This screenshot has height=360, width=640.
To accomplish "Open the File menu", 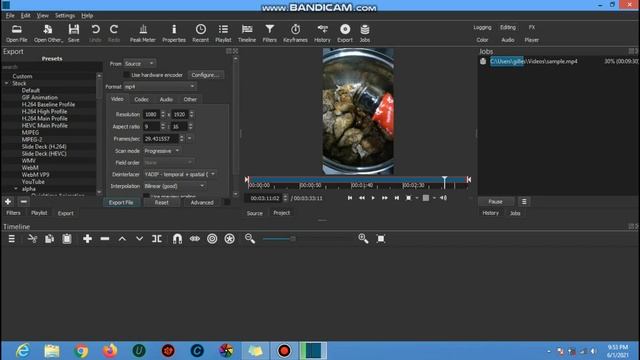I will (10, 16).
